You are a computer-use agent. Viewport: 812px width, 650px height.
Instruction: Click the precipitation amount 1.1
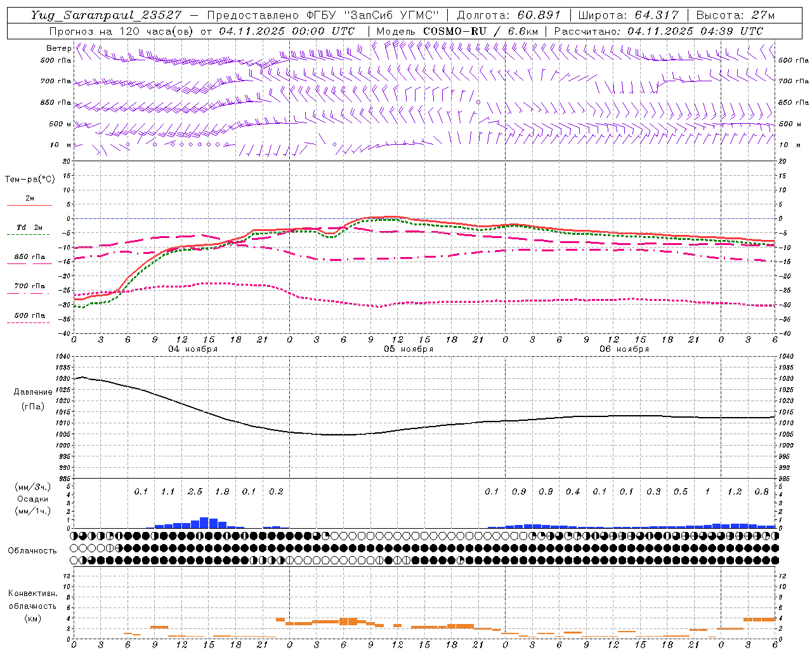coord(168,492)
